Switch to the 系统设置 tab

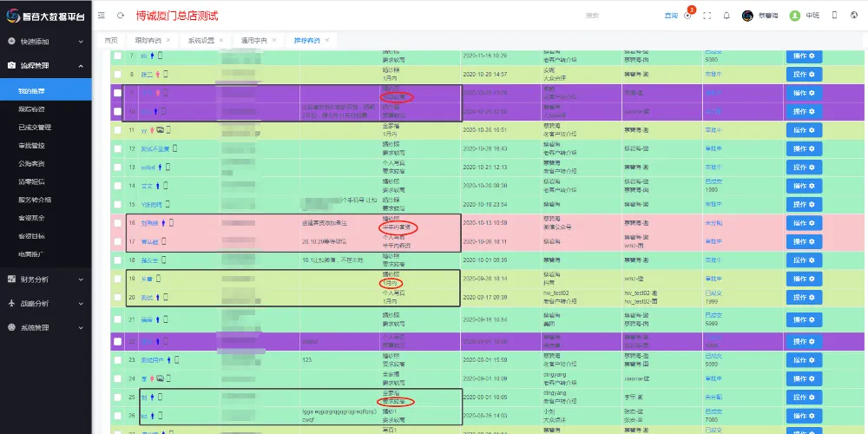(x=201, y=41)
